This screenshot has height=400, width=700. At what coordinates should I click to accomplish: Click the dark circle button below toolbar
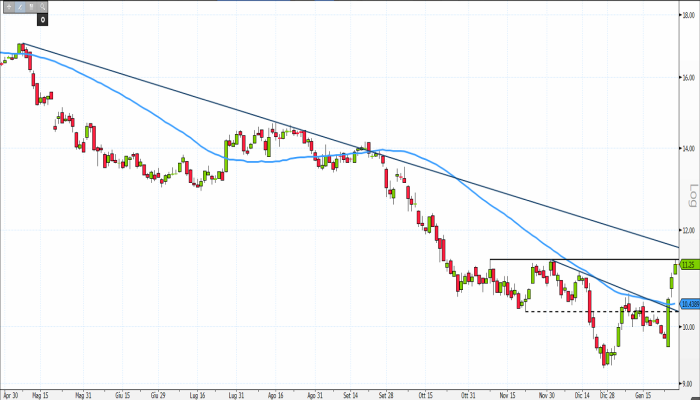click(x=42, y=20)
